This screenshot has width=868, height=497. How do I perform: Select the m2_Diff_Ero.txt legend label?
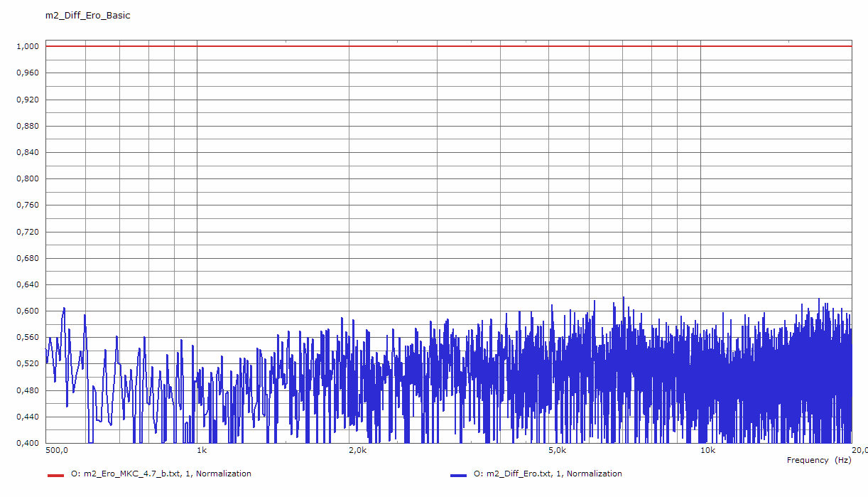pos(548,474)
